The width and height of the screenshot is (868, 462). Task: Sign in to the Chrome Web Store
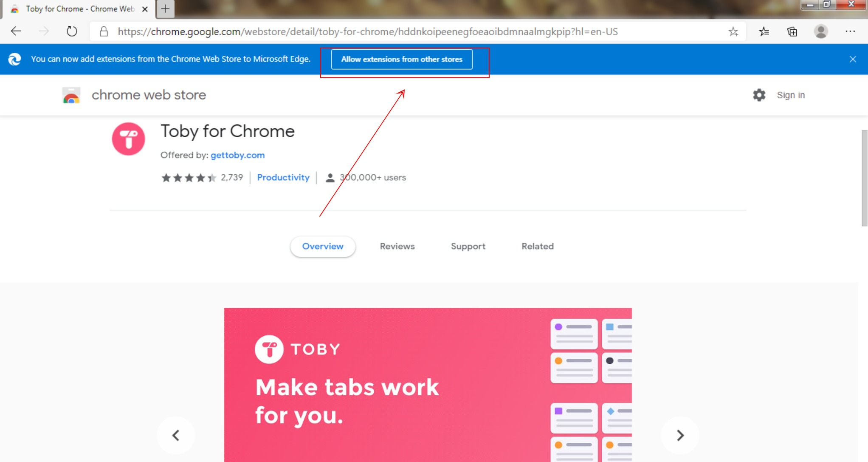[791, 95]
